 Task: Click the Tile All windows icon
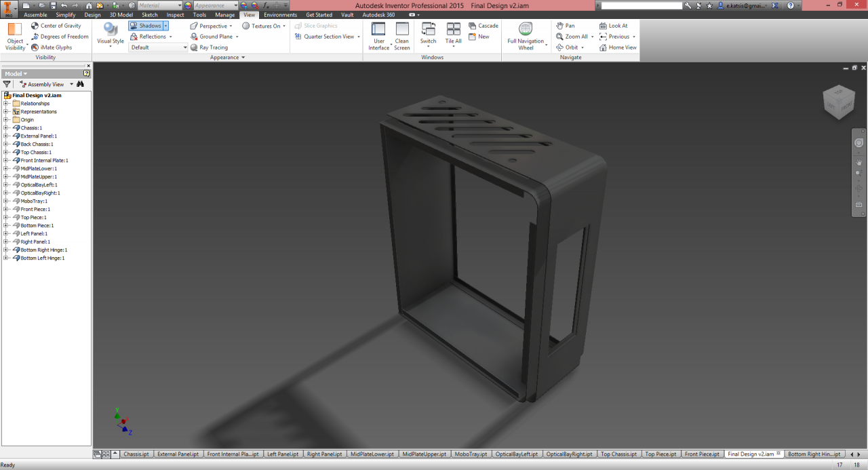[x=454, y=29]
